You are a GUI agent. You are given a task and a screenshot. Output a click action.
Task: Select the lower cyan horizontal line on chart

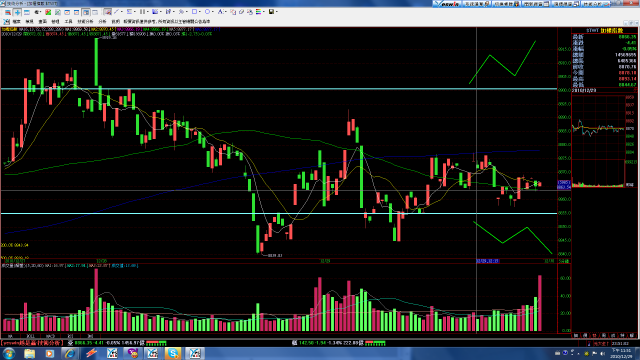tap(279, 213)
